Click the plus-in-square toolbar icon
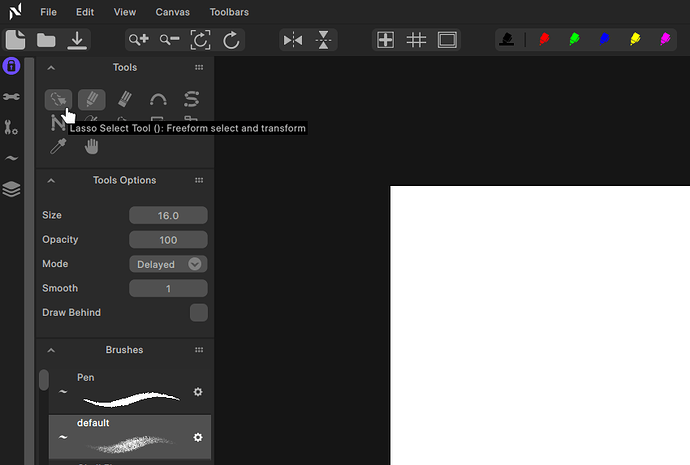690x465 pixels. point(385,40)
